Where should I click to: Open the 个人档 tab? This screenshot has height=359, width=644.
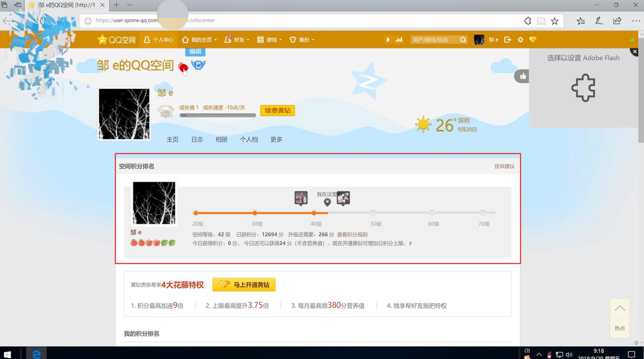coord(249,140)
